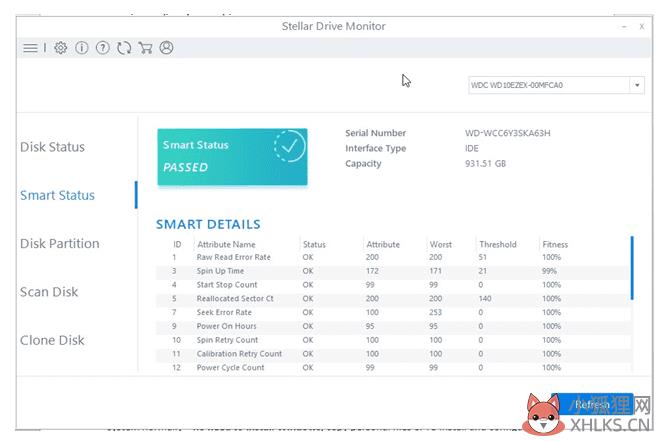
Task: Select the Raw Read Error Rate row
Action: (233, 257)
